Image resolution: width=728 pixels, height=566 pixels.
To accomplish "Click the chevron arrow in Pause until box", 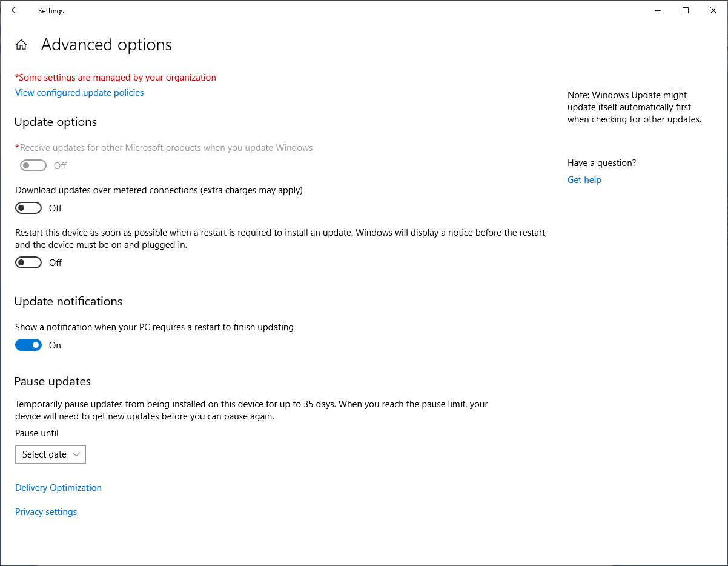I will [x=76, y=454].
